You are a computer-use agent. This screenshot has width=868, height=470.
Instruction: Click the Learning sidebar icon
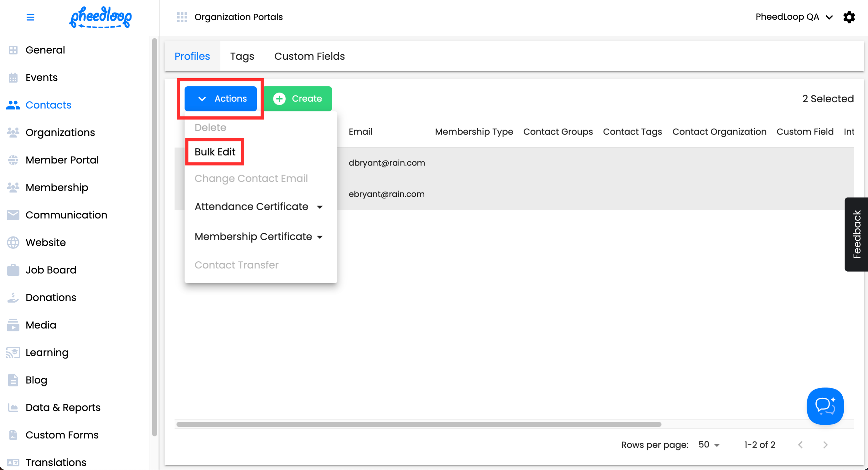13,352
